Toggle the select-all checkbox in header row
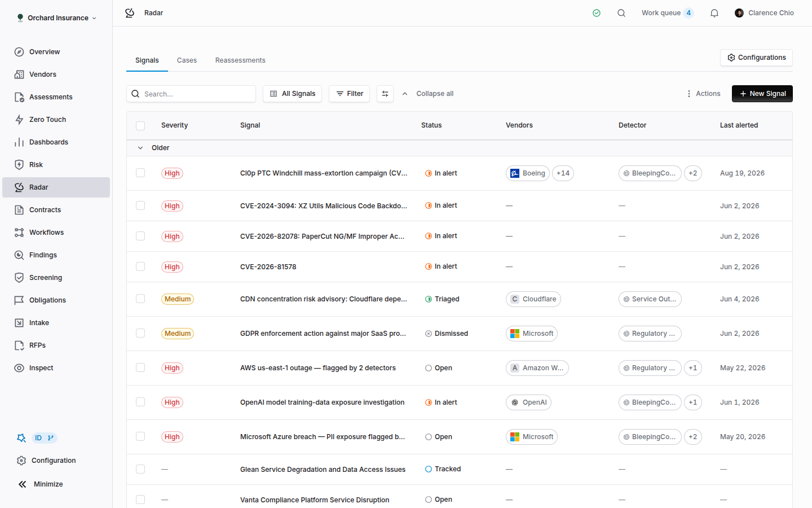Image resolution: width=812 pixels, height=508 pixels. [x=140, y=126]
